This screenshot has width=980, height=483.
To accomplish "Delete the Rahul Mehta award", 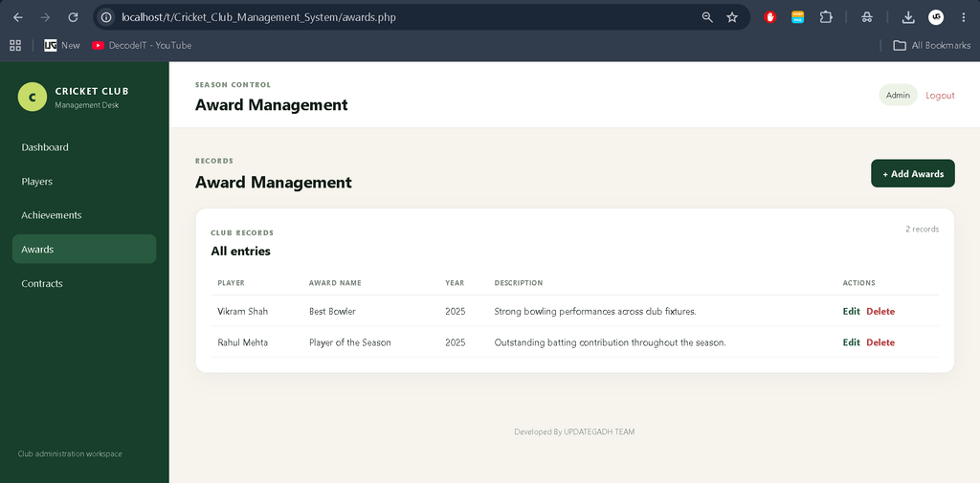I will tap(880, 342).
